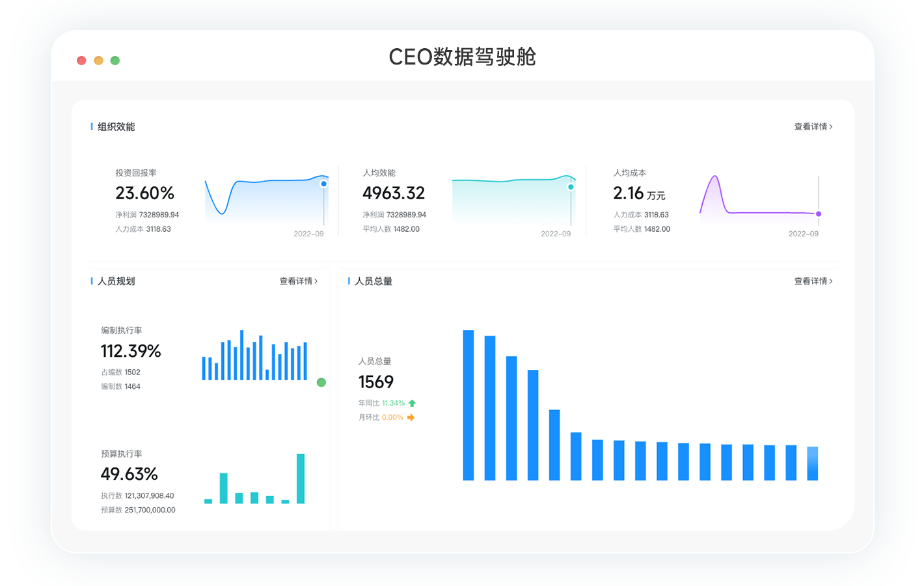The image size is (924, 586).
Task: Click the 1569 人员总量 figure
Action: (x=376, y=382)
